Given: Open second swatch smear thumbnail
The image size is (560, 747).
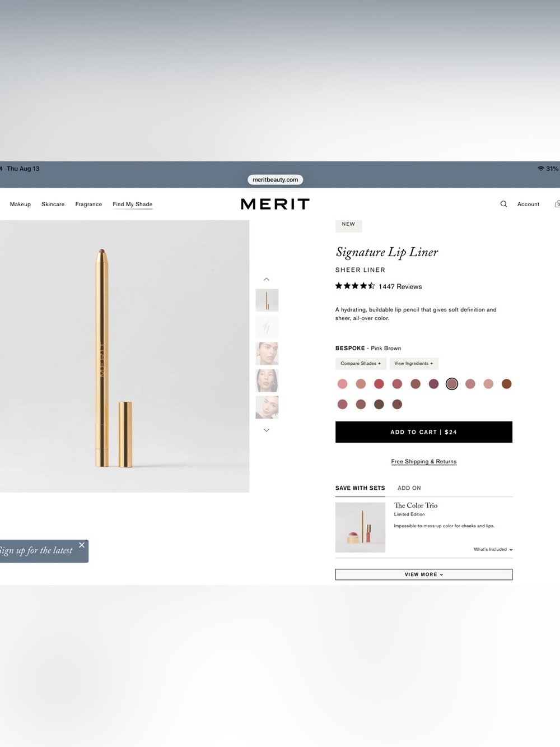Looking at the screenshot, I should [267, 327].
